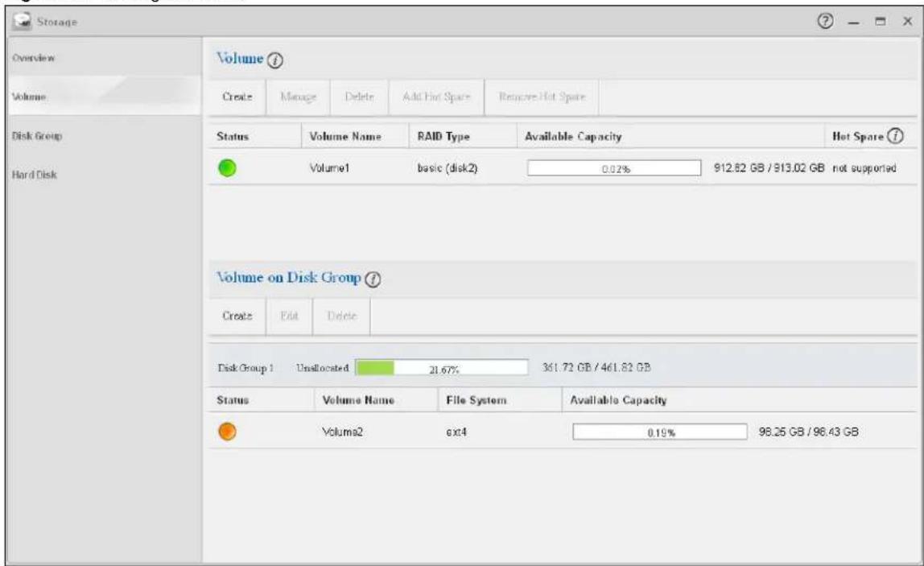Click the basic (disk2) RAID type cell
The width and height of the screenshot is (924, 566).
(448, 168)
